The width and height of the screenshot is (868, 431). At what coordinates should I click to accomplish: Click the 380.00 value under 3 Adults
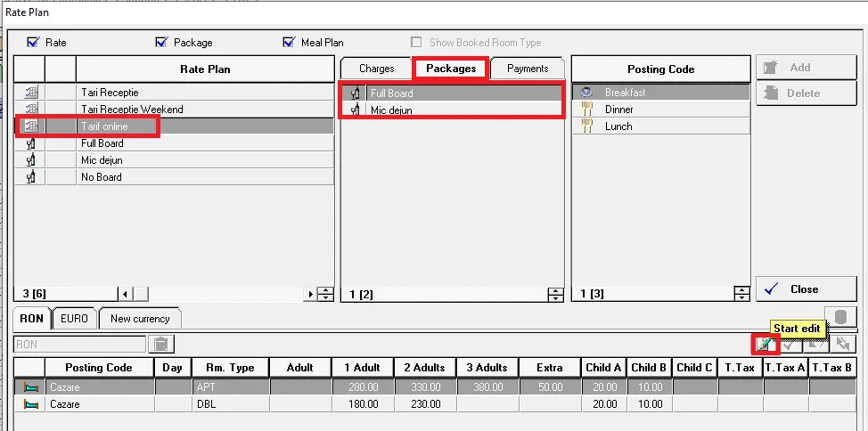click(x=487, y=387)
